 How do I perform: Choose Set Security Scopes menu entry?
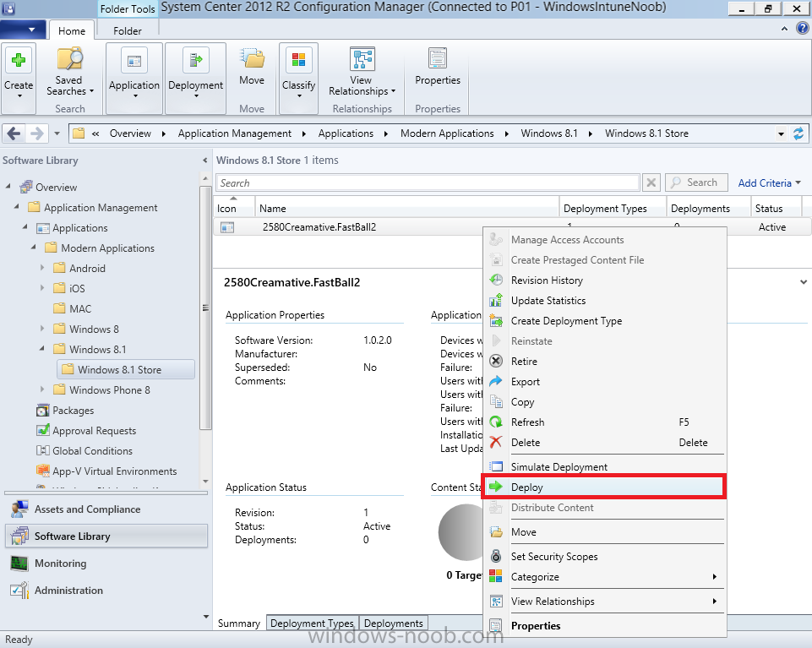point(604,556)
